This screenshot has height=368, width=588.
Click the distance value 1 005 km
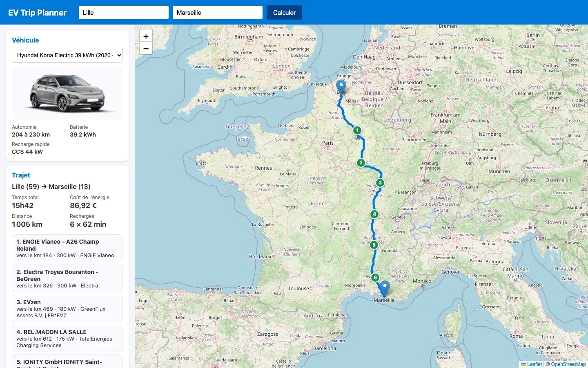pyautogui.click(x=27, y=224)
